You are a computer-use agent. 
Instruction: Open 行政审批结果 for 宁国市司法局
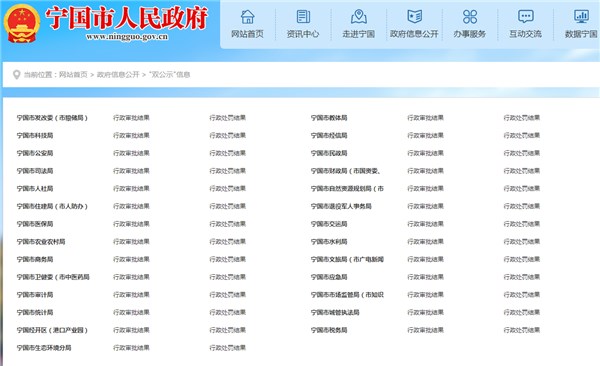click(131, 171)
